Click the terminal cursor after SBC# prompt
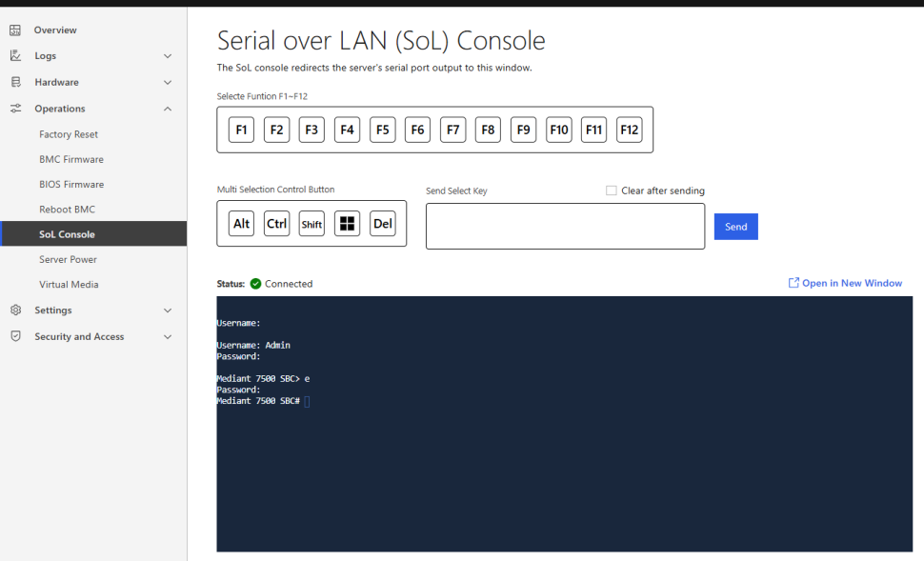924x561 pixels. 307,401
